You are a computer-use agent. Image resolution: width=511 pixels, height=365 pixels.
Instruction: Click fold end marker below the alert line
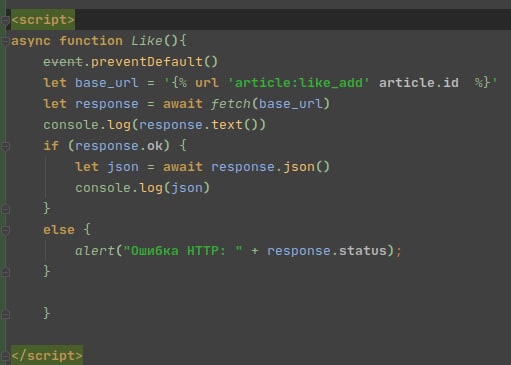(x=5, y=272)
